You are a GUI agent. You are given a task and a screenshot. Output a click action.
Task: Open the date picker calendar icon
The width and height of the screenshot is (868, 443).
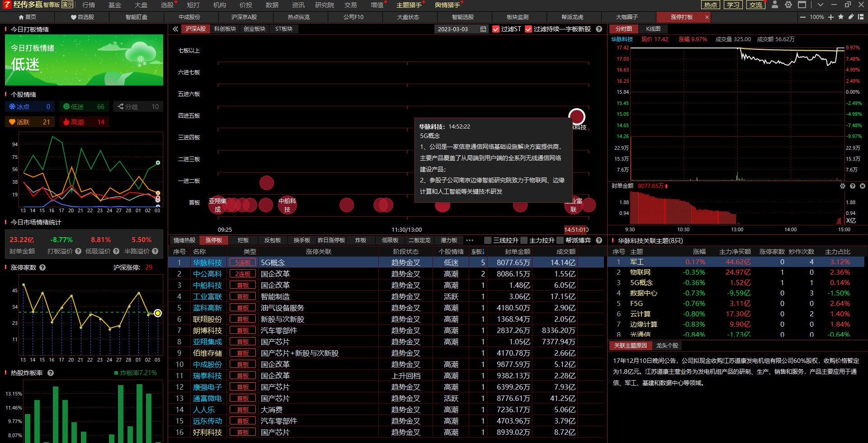(483, 29)
